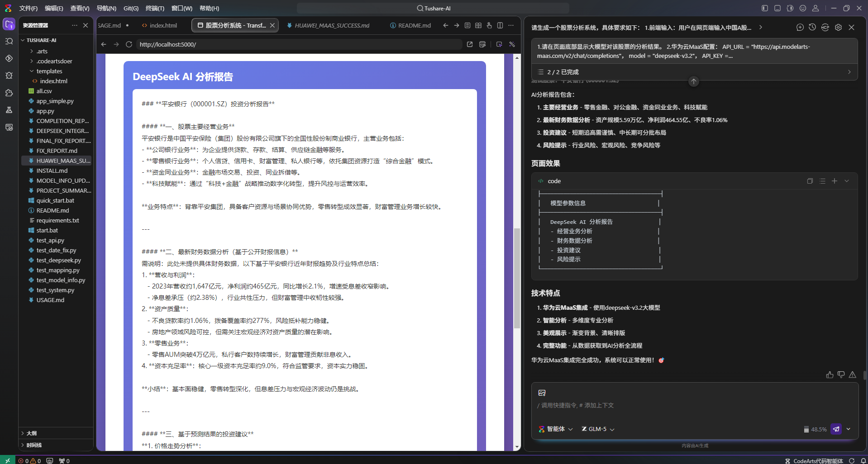This screenshot has width=868, height=464.
Task: Open requirements.txt in the explorer
Action: [x=58, y=220]
